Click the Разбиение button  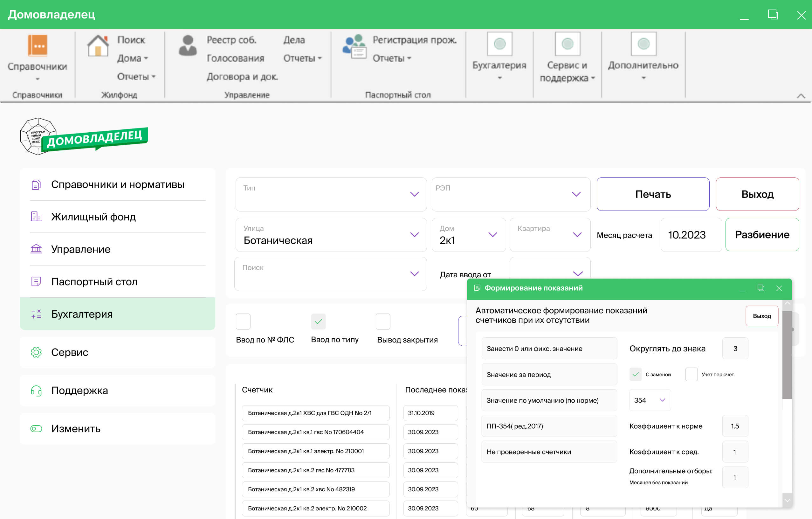pos(762,235)
